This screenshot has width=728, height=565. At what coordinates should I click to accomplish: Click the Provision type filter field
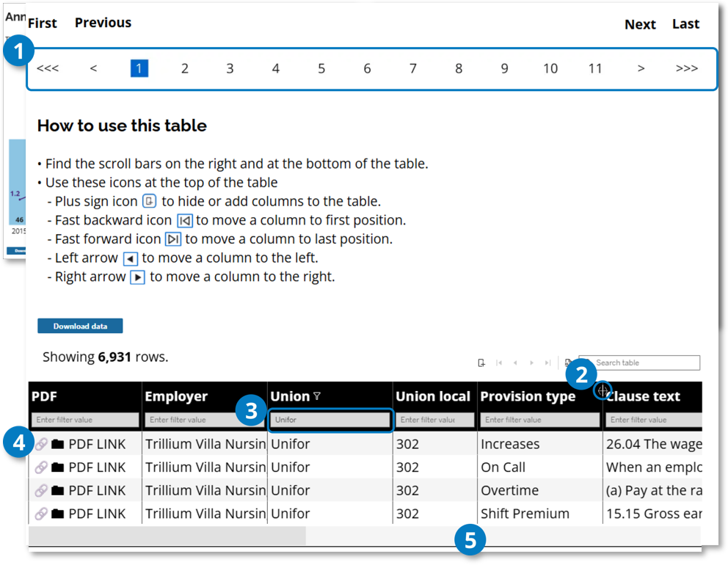[540, 420]
